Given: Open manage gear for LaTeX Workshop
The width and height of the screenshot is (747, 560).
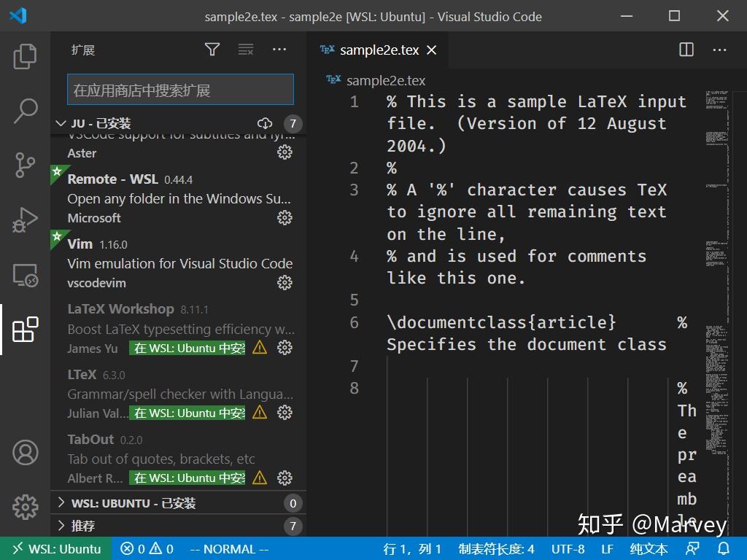Looking at the screenshot, I should [285, 348].
